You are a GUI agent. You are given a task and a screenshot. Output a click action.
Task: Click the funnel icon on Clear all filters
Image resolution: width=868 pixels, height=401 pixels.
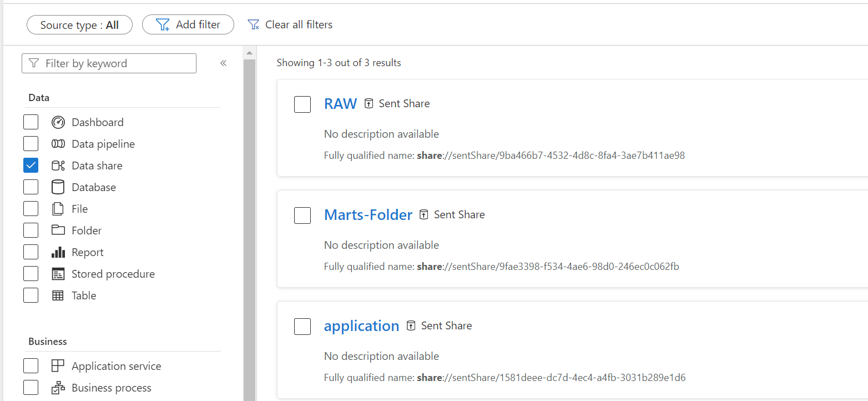254,24
